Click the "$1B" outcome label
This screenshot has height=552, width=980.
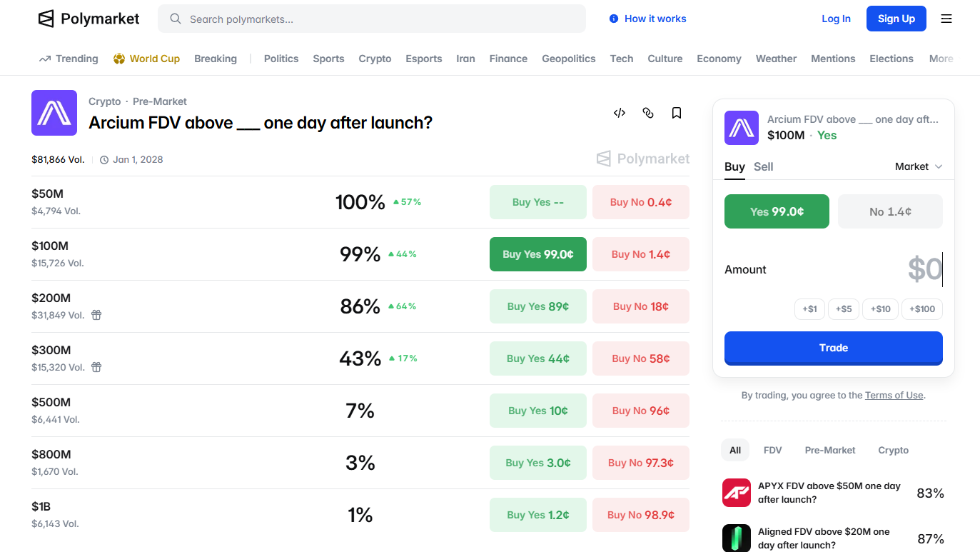(x=41, y=506)
